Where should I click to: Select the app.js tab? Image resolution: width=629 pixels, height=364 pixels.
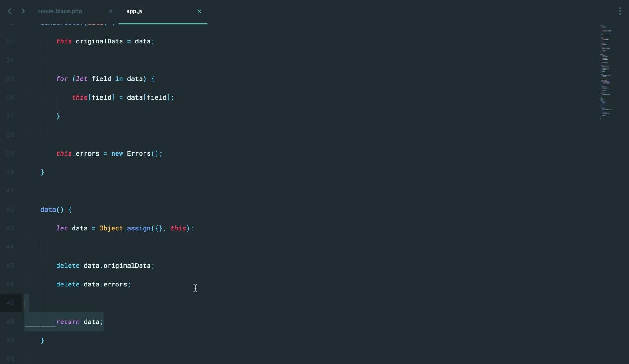(x=135, y=11)
